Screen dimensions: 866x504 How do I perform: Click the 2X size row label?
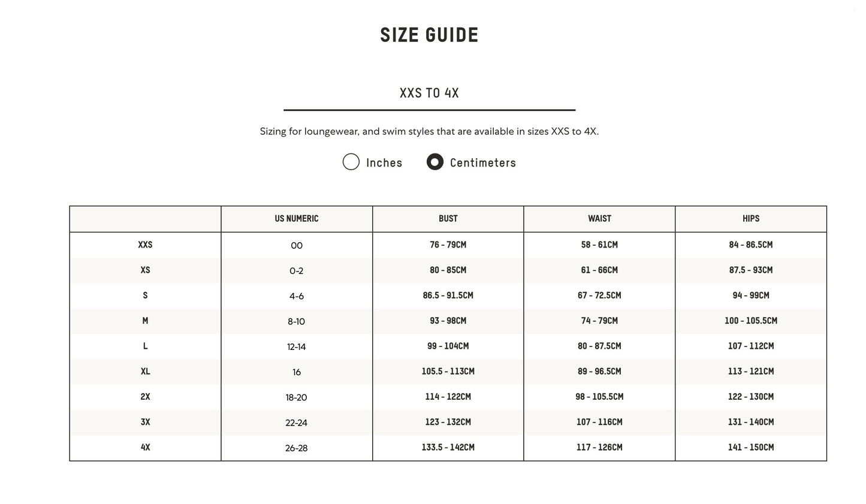tap(145, 397)
